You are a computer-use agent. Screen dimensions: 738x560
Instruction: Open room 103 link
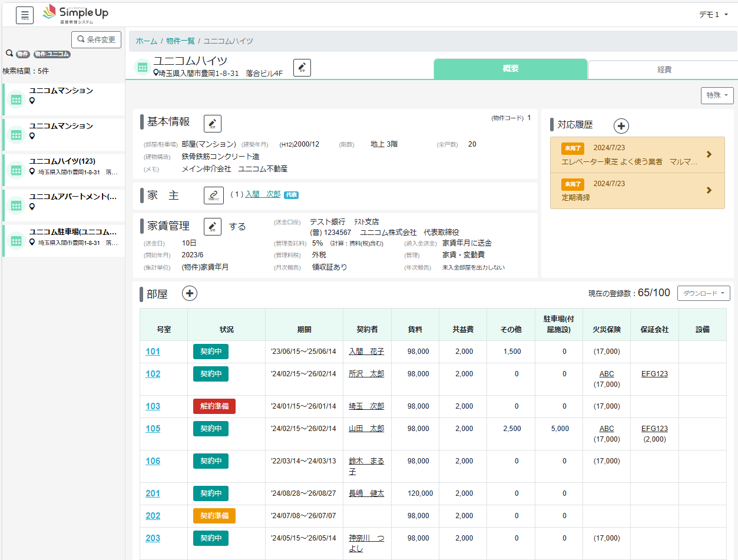tap(153, 406)
